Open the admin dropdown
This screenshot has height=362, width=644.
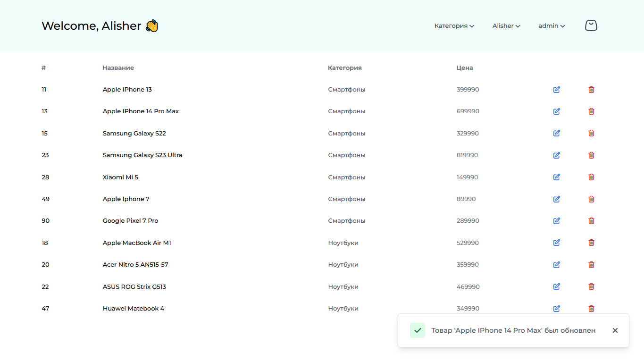click(551, 26)
